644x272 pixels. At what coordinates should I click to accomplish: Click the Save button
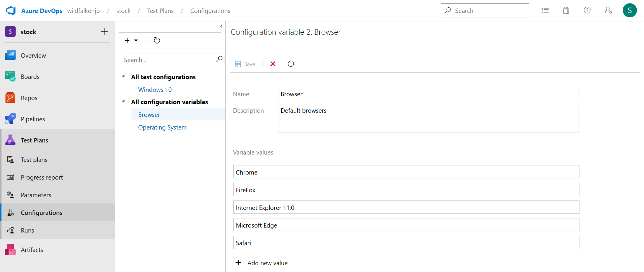[245, 64]
